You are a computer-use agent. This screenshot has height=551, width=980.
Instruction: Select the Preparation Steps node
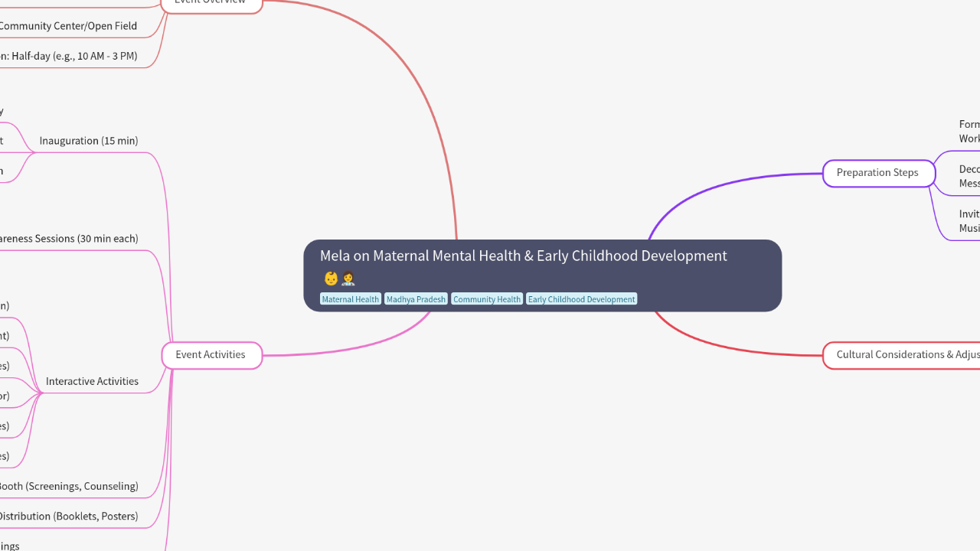click(878, 173)
